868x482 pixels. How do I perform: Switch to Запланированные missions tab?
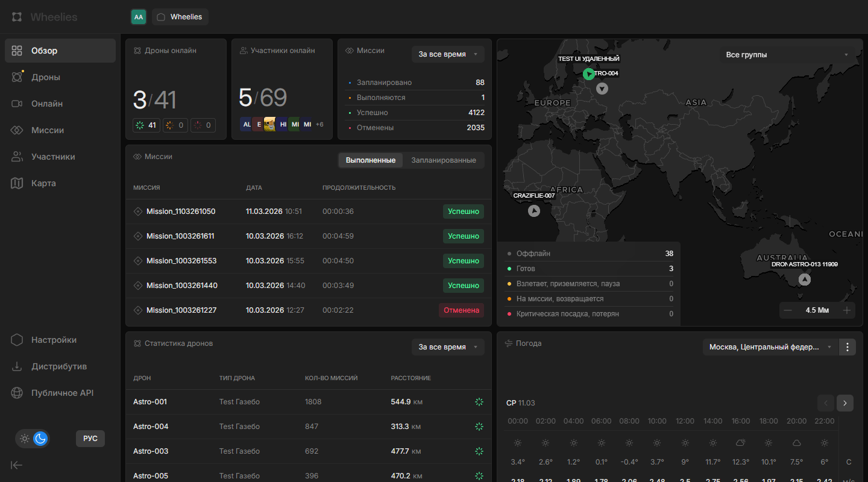coord(444,160)
